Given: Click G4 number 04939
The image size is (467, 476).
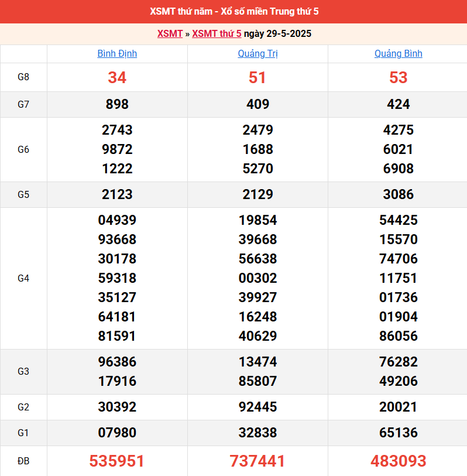Looking at the screenshot, I should pyautogui.click(x=117, y=220).
